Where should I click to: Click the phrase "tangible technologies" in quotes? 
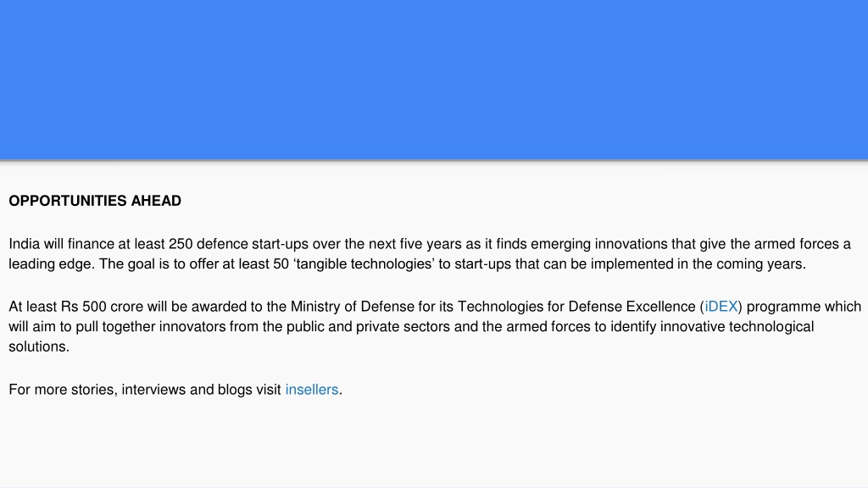point(364,264)
